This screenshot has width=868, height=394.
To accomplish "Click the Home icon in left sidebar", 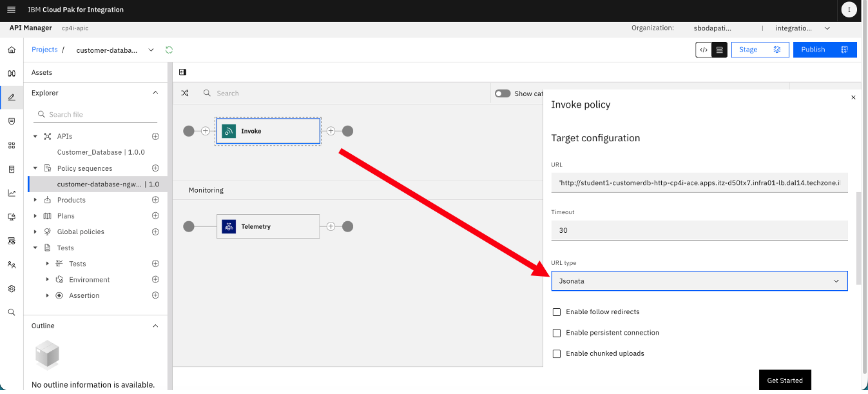I will [12, 50].
